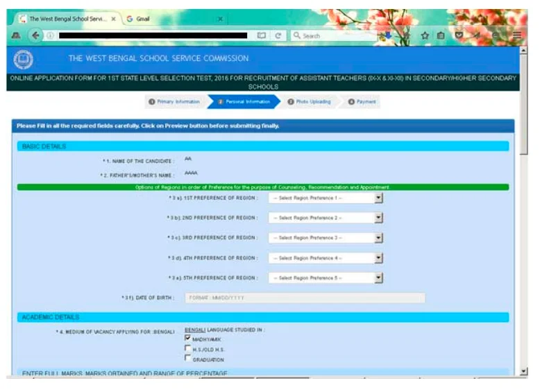Open the Pocket icon in toolbar

459,35
